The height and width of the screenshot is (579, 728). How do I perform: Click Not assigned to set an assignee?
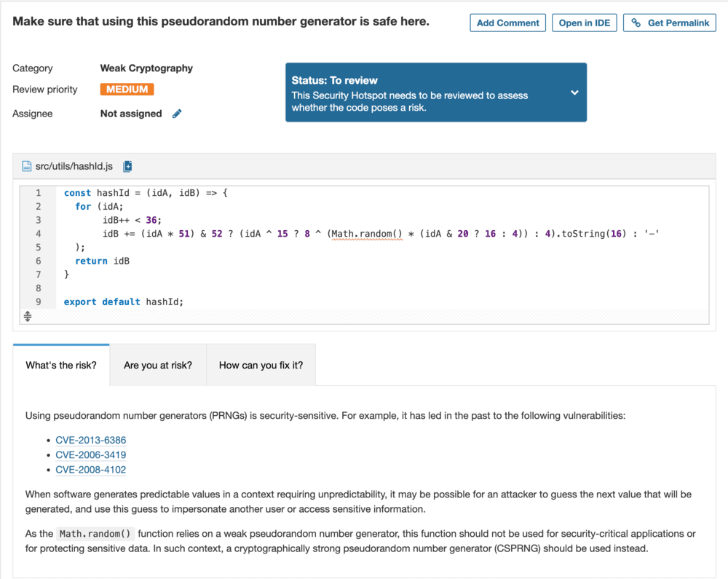[130, 114]
